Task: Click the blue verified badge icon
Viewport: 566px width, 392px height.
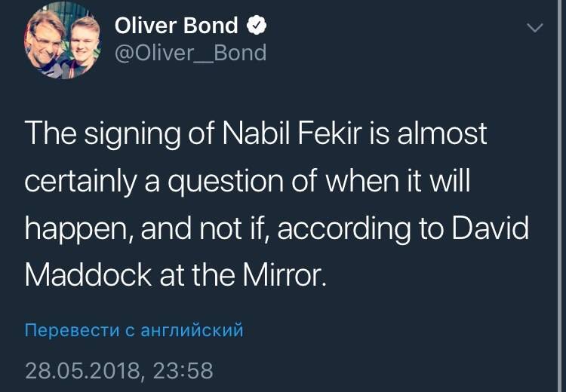Action: [x=257, y=26]
